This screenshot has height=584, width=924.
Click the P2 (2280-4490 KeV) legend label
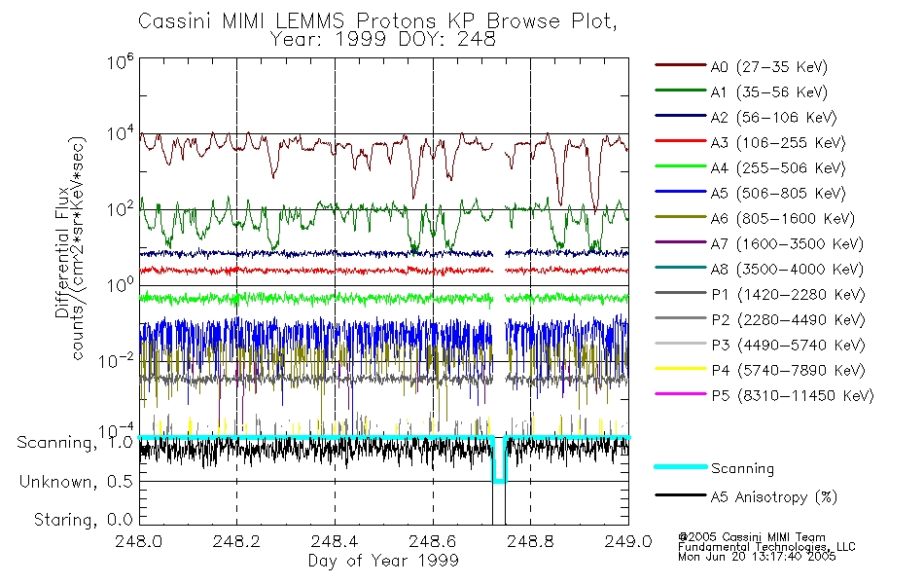tap(788, 320)
